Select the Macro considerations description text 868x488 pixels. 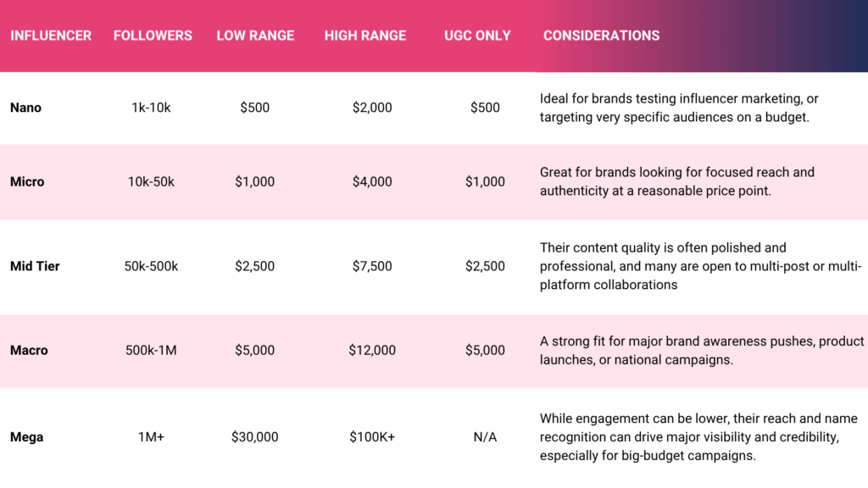pos(702,350)
